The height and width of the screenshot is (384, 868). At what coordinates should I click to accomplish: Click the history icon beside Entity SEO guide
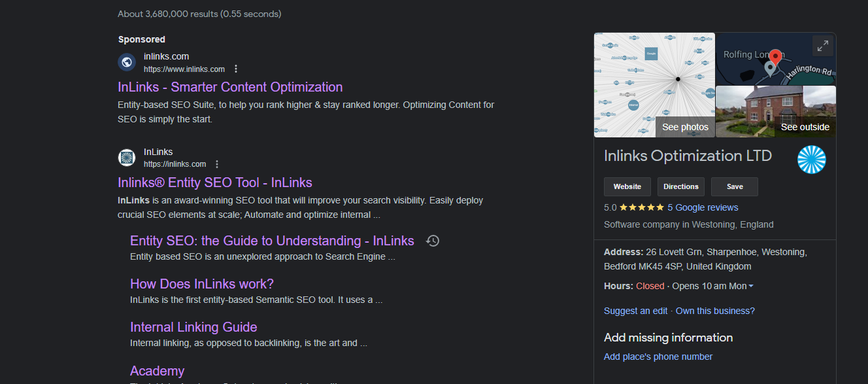click(433, 241)
